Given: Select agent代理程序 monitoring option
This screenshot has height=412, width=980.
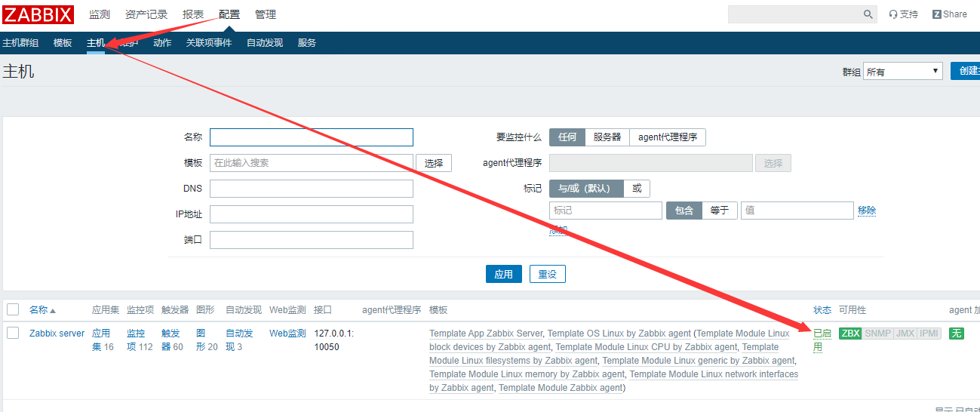Looking at the screenshot, I should 668,137.
